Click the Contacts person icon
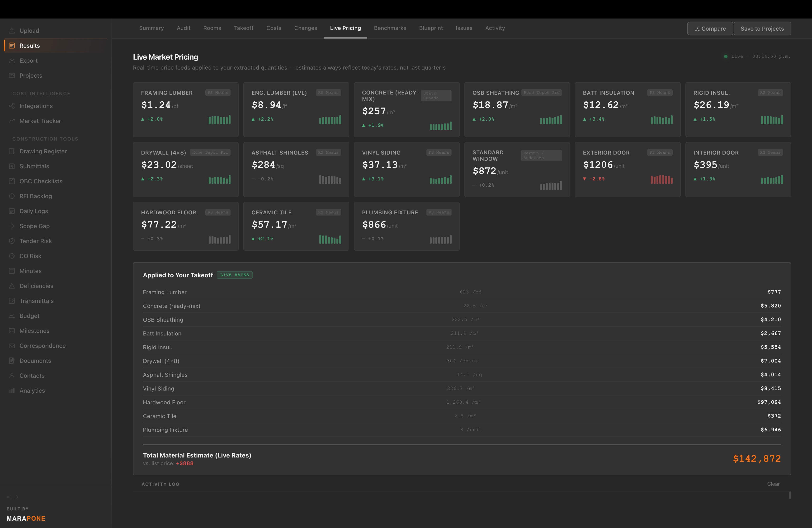 [x=12, y=376]
